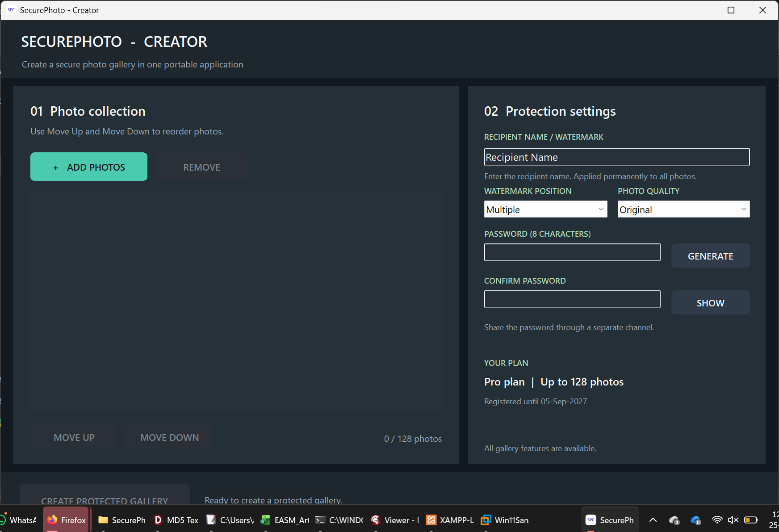
Task: Open MD5 Tex app in taskbar
Action: 176,520
